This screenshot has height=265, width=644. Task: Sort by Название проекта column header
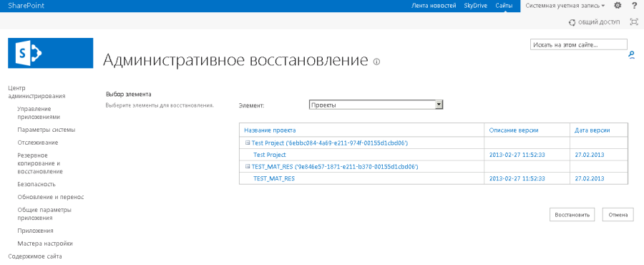[x=270, y=130]
